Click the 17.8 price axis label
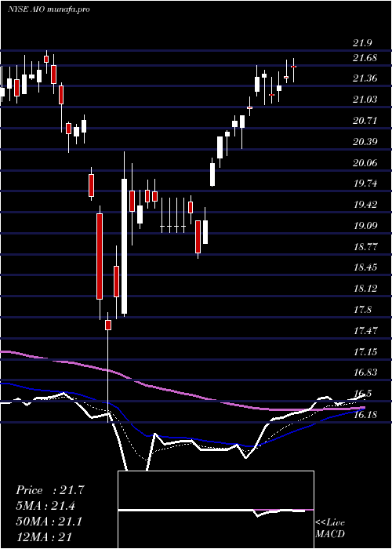The width and height of the screenshot is (392, 549). pyautogui.click(x=362, y=310)
